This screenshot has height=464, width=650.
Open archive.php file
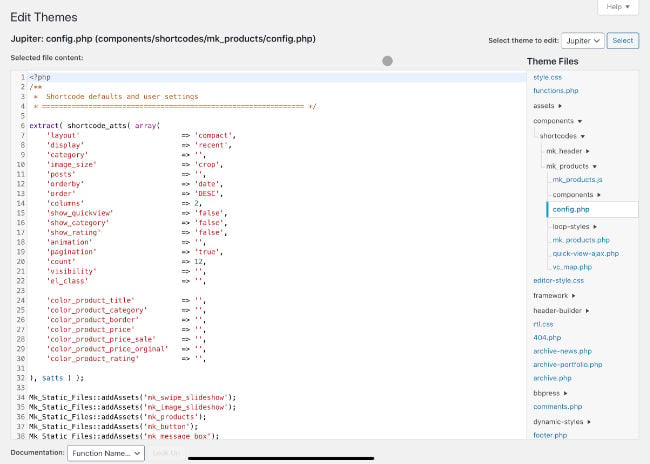point(552,378)
